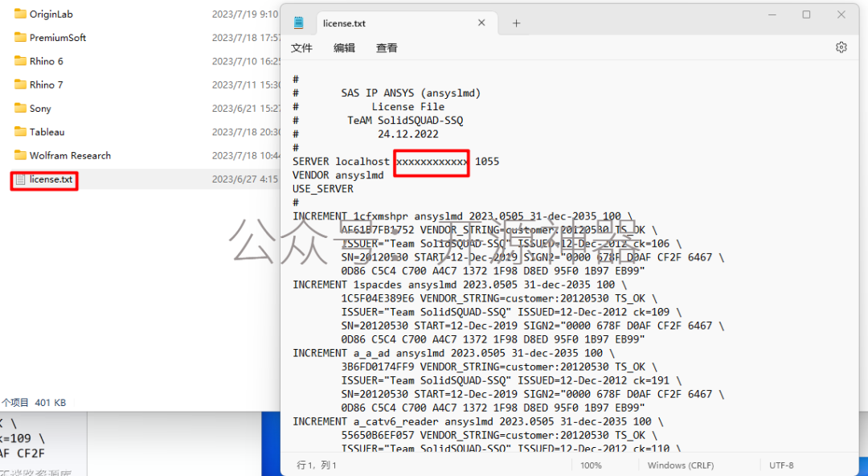Select the PremiumSoft folder name

tap(58, 38)
